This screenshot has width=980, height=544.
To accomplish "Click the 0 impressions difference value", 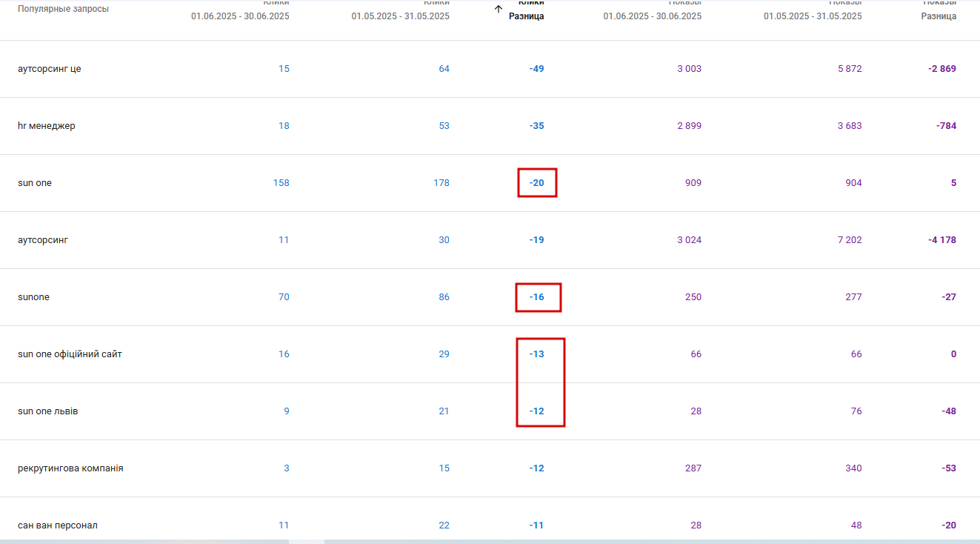I will [x=953, y=354].
